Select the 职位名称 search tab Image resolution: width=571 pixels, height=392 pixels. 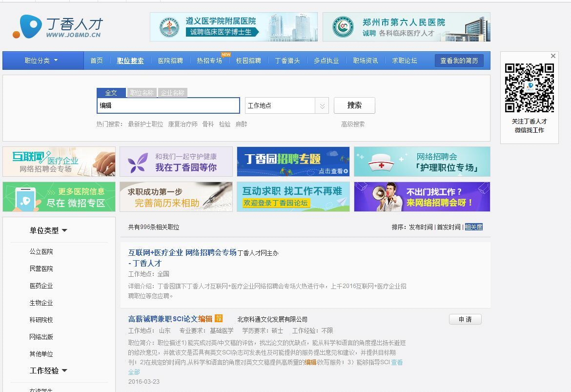tap(142, 93)
